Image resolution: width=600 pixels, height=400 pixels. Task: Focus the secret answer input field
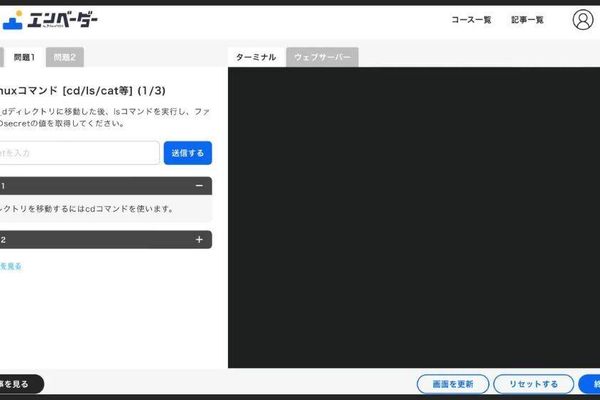79,153
